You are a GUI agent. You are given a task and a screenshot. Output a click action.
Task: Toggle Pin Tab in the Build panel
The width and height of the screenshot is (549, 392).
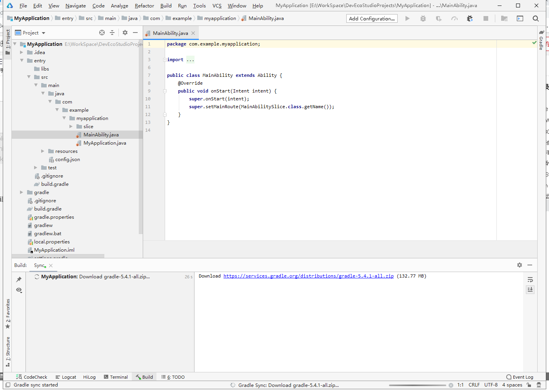tap(19, 279)
